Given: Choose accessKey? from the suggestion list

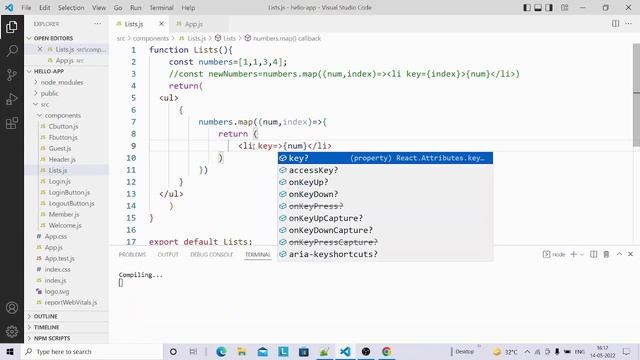Looking at the screenshot, I should pyautogui.click(x=385, y=170).
